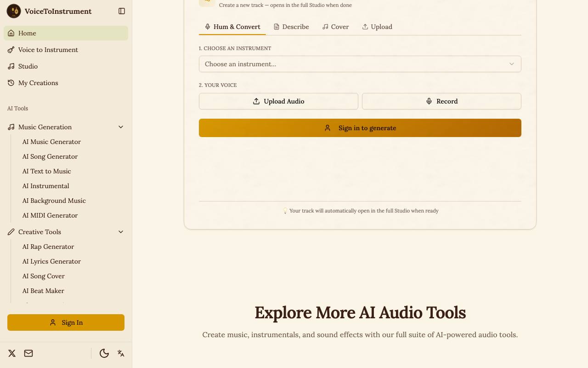Click the AI Tools section label
The height and width of the screenshot is (368, 588).
pos(17,109)
